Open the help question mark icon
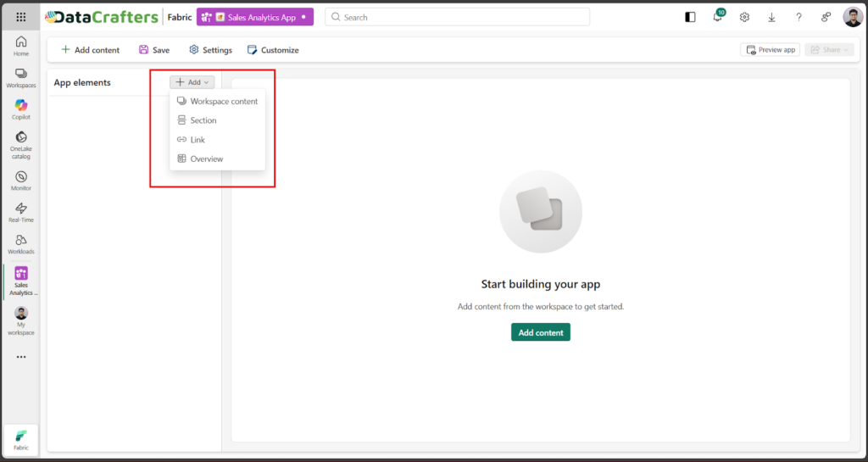Image resolution: width=868 pixels, height=462 pixels. coord(798,17)
